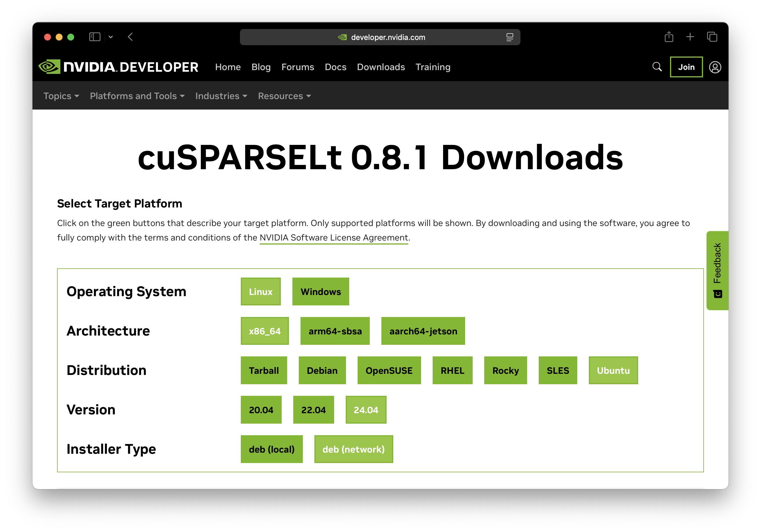Click the Safari sidebar toggle icon
The height and width of the screenshot is (532, 761).
click(95, 37)
